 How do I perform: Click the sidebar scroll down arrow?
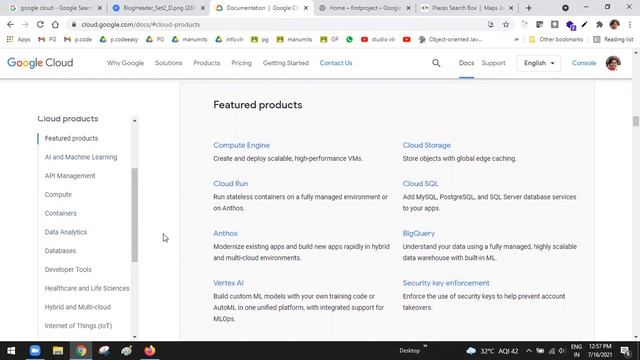[x=134, y=337]
